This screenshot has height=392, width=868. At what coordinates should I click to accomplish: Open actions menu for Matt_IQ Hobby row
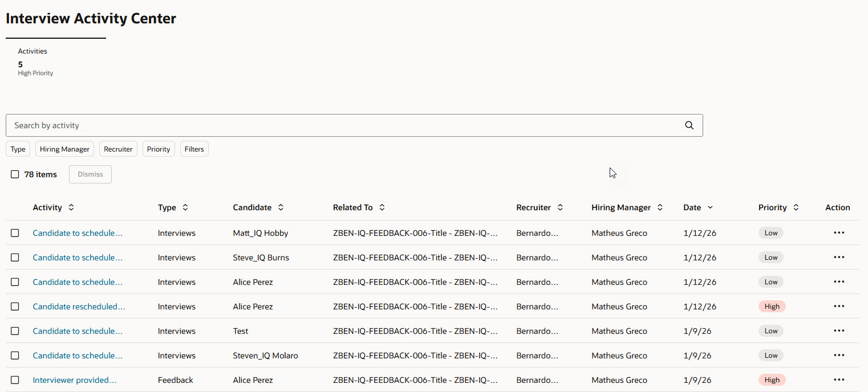click(839, 233)
